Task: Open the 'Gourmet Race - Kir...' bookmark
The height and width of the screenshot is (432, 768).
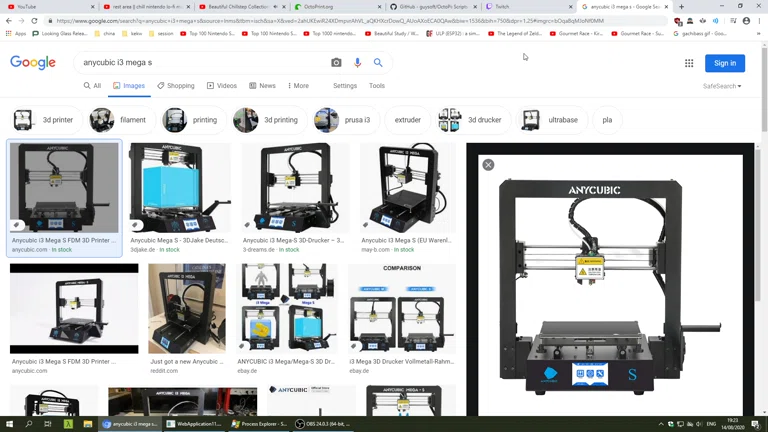Action: click(x=576, y=34)
